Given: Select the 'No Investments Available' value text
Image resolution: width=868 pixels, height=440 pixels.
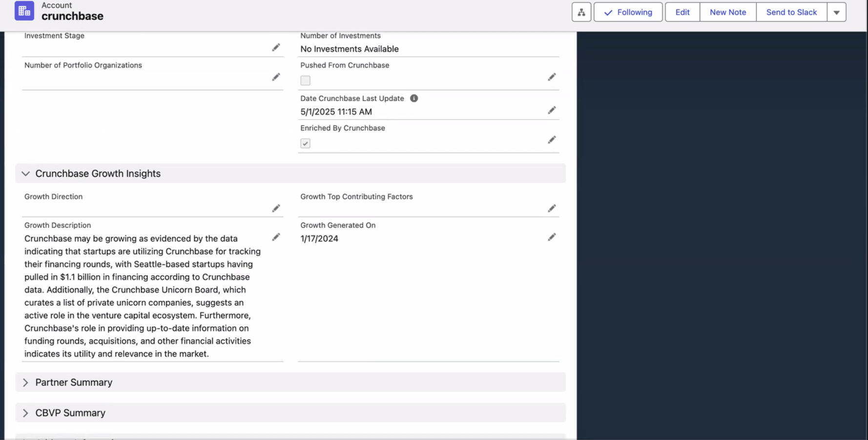Looking at the screenshot, I should point(350,49).
